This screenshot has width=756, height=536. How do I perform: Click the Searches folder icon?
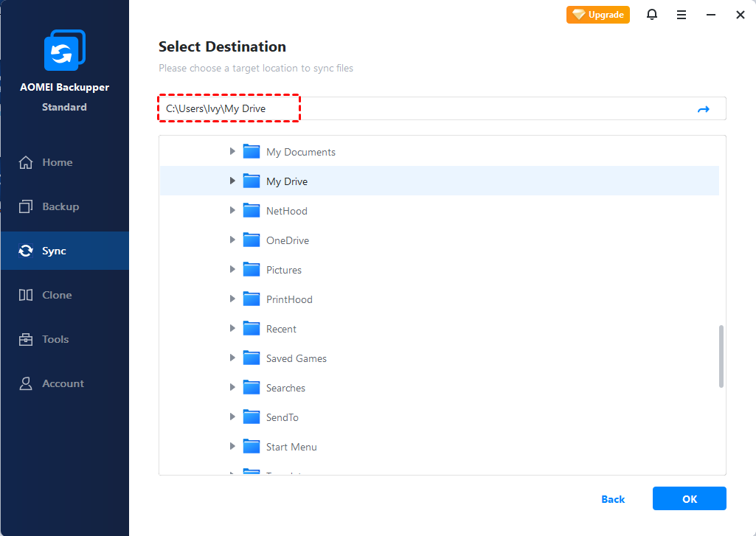coord(252,388)
